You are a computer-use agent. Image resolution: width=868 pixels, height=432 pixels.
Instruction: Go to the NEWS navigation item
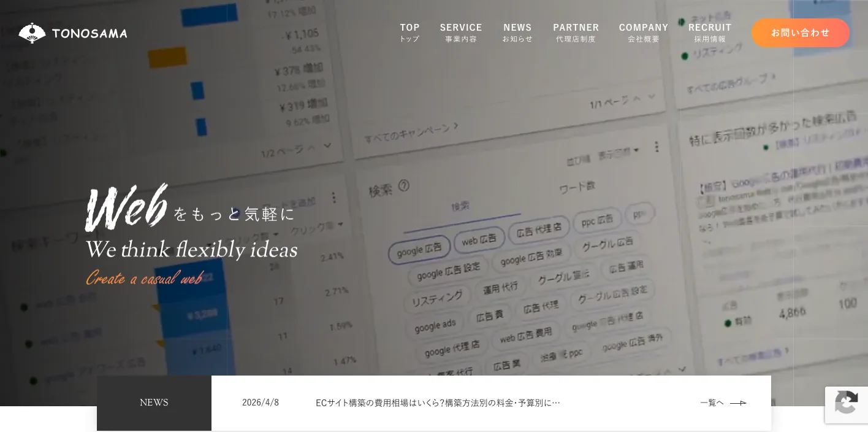[x=517, y=33]
